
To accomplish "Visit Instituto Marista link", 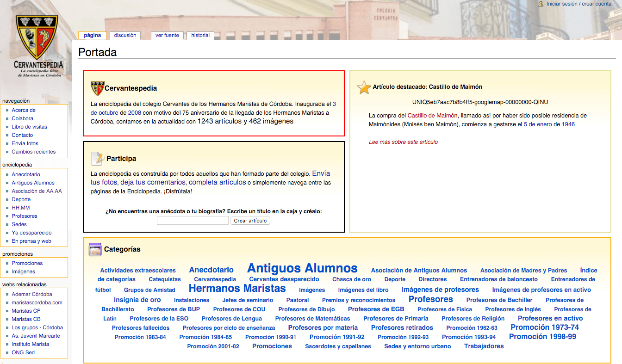I will (30, 344).
